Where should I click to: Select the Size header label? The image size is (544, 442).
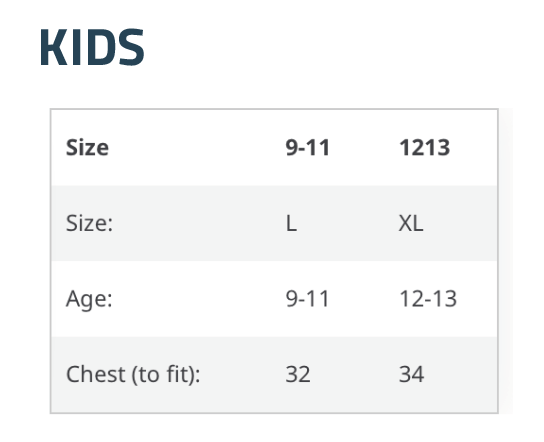click(87, 148)
